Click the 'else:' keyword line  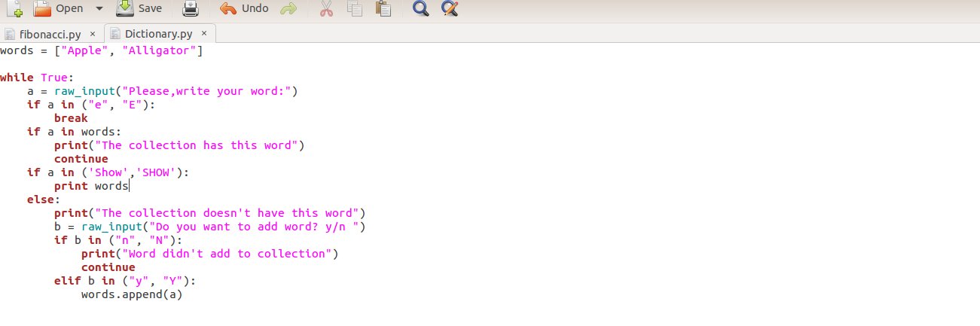(44, 200)
